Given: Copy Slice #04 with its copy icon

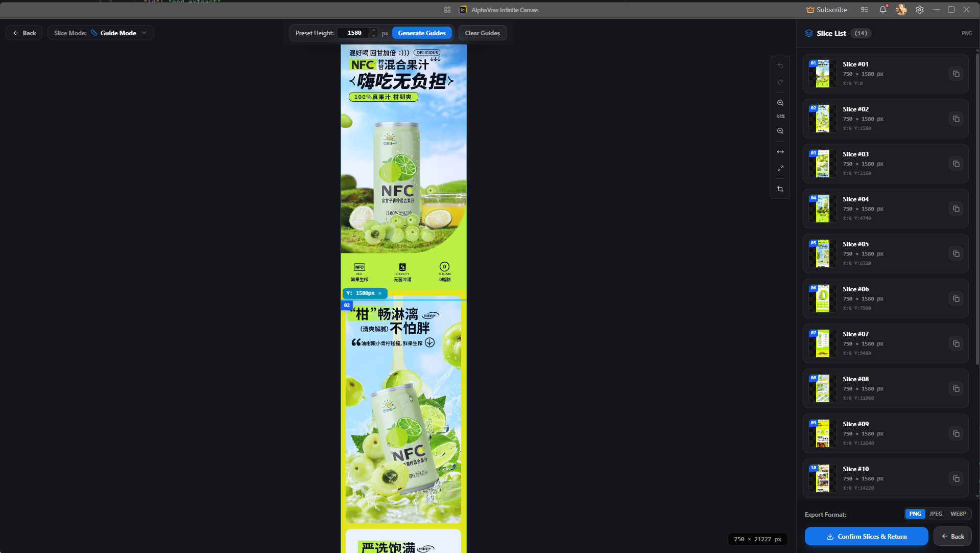Looking at the screenshot, I should click(x=956, y=209).
